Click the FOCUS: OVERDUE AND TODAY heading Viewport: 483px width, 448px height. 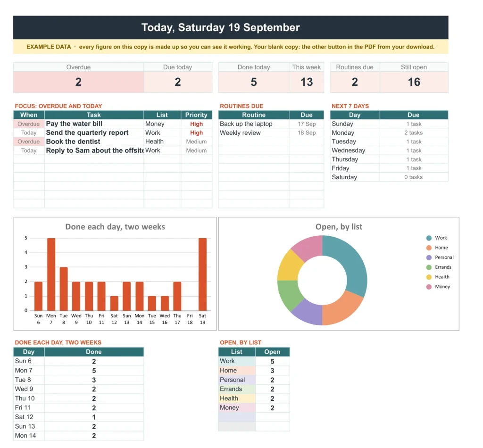pos(58,106)
